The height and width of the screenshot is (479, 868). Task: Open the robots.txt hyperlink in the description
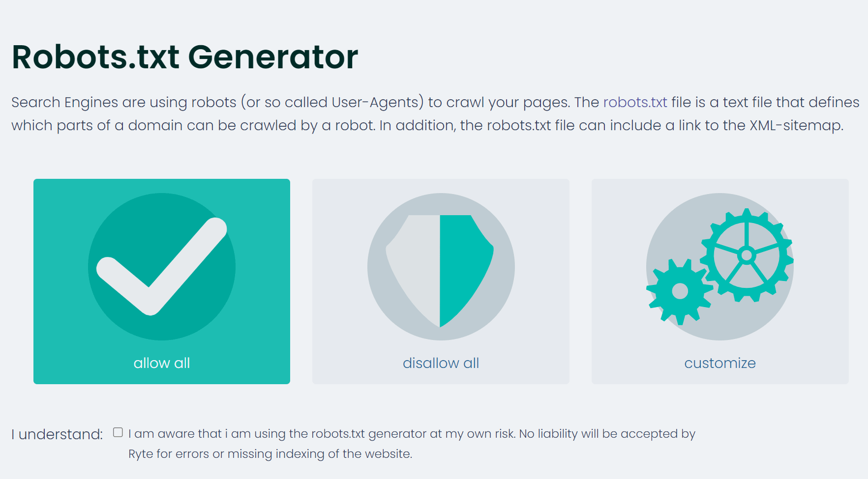pos(635,102)
